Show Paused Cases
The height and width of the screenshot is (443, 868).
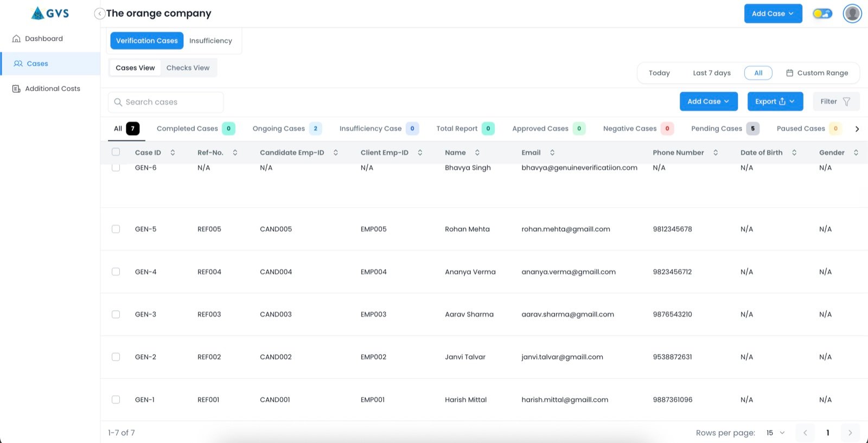809,129
